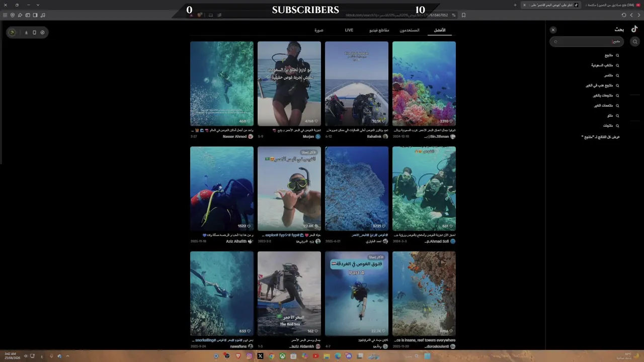This screenshot has width=644, height=362.
Task: Open Aziz Alhafith's profile
Action: click(239, 241)
